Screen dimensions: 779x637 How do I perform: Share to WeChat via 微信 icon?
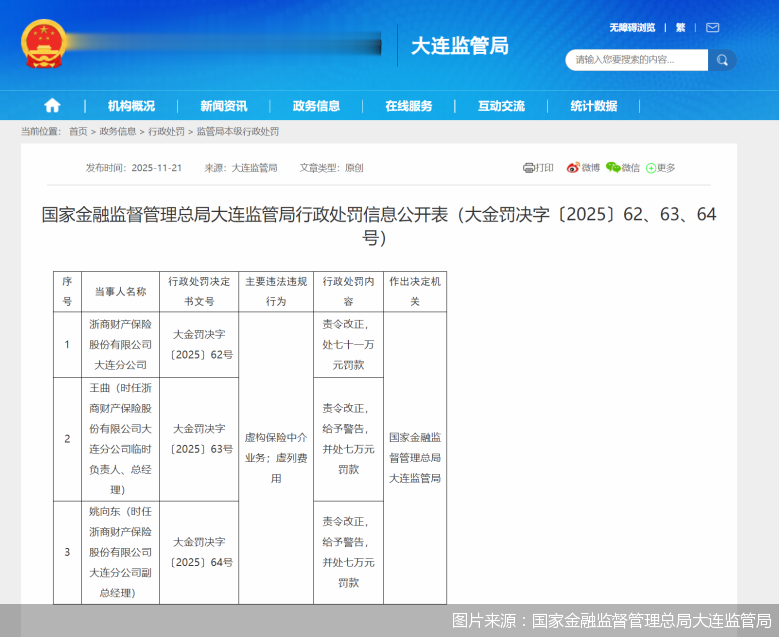tap(623, 168)
